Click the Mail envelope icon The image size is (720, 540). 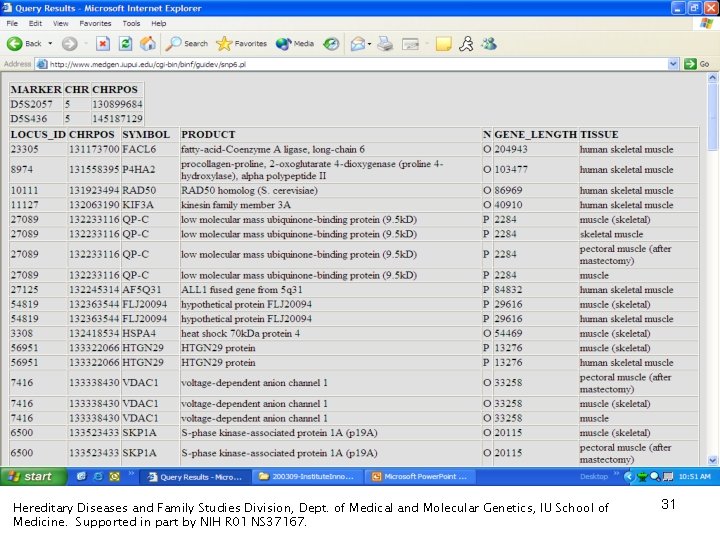tap(358, 44)
